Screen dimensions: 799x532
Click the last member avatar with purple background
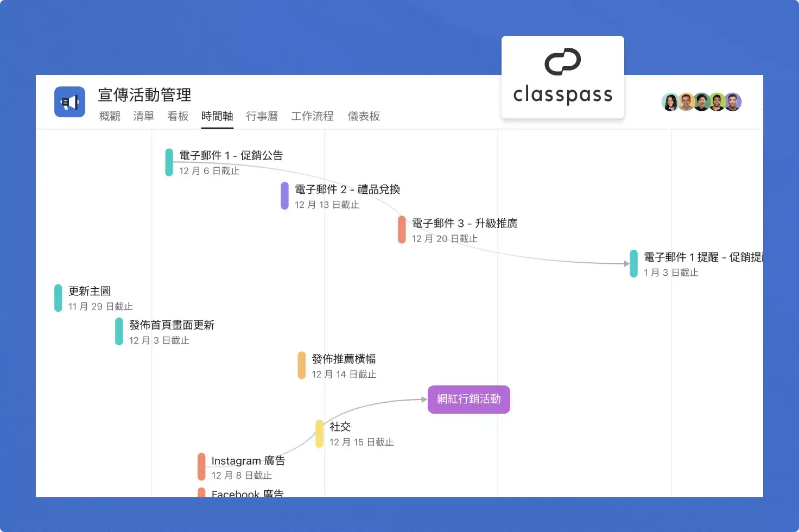point(733,102)
